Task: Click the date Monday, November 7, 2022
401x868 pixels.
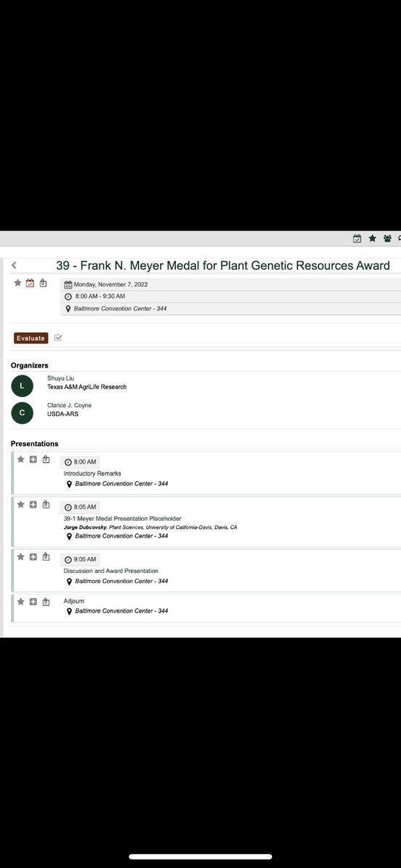Action: click(111, 284)
